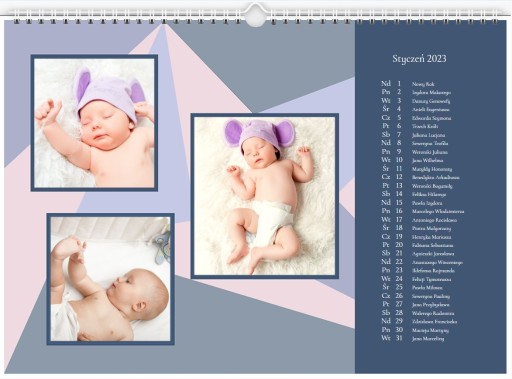The width and height of the screenshot is (512, 379).
Task: Click the 'Pn 30' day row
Action: click(x=415, y=330)
